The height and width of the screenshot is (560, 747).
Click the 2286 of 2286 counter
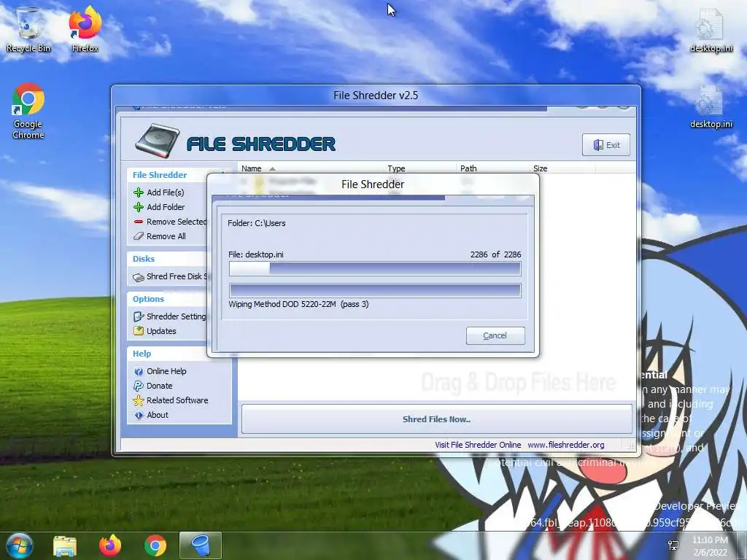point(495,254)
